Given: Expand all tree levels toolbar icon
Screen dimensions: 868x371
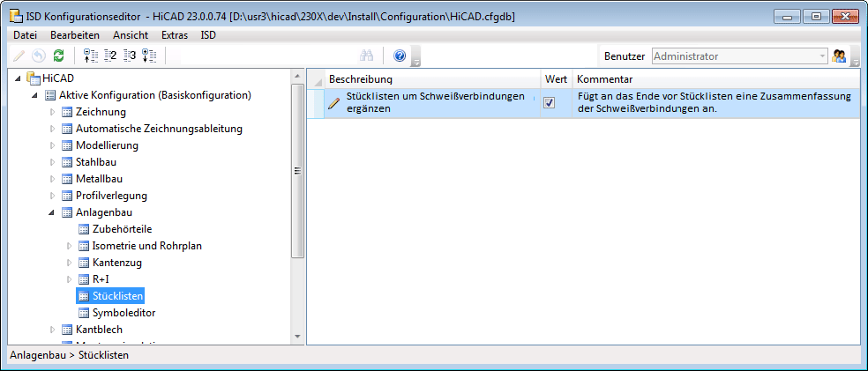Looking at the screenshot, I should (149, 56).
